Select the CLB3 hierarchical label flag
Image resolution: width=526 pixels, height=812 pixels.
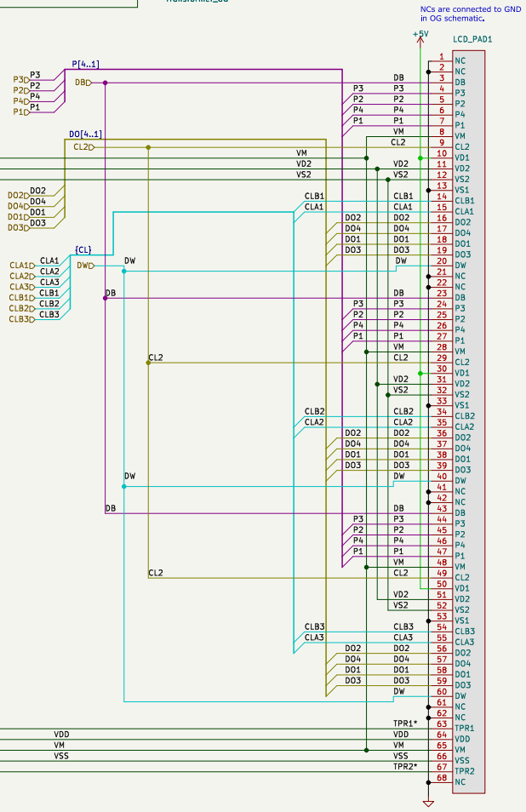tap(20, 319)
